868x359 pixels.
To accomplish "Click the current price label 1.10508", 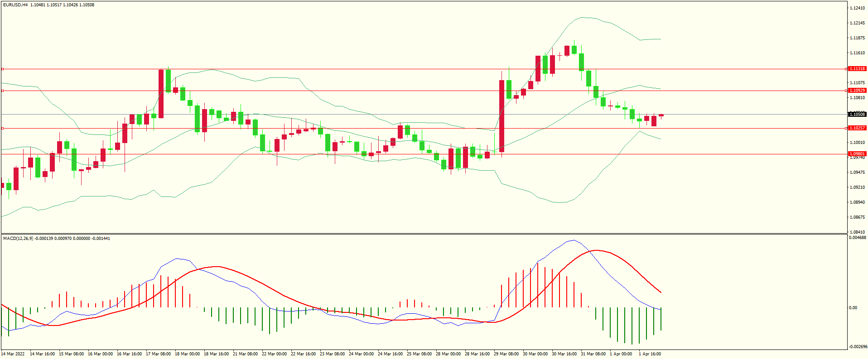I will (x=857, y=115).
